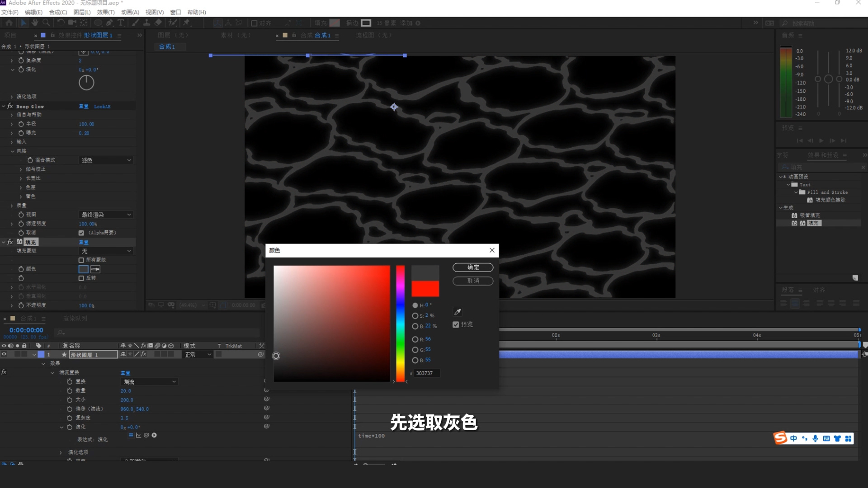The image size is (868, 488).
Task: Enable the 反转 invert checkbox
Action: (81, 278)
